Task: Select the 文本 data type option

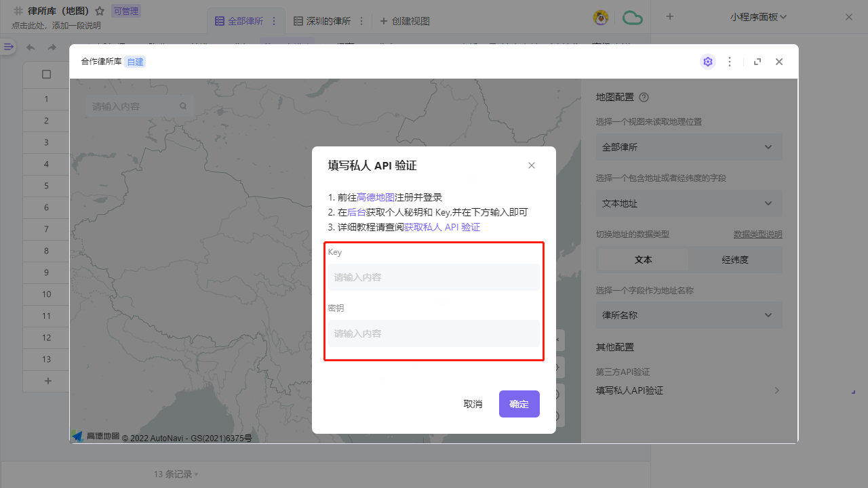Action: click(643, 259)
